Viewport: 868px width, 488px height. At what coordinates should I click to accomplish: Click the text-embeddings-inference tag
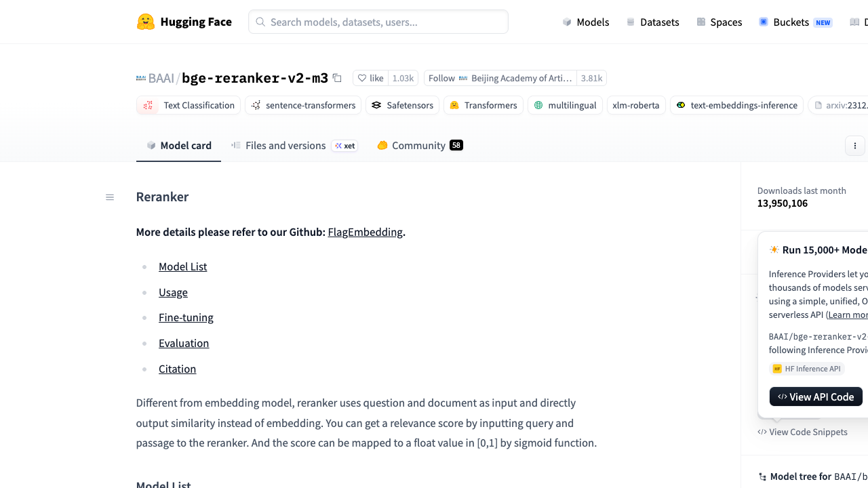736,105
